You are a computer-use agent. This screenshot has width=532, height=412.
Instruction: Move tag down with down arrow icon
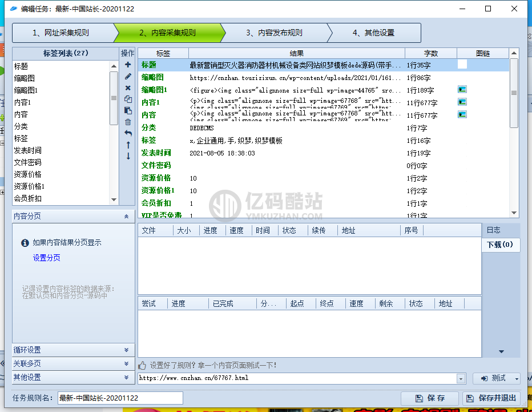pos(128,156)
